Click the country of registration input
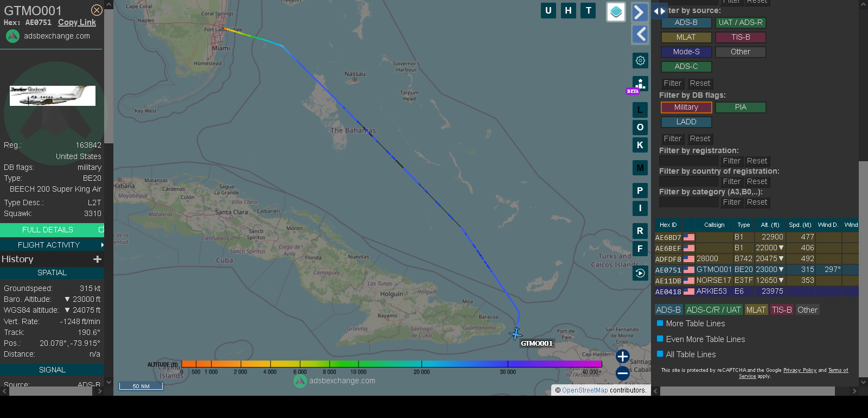Viewport: 868px width, 418px height. (688, 181)
